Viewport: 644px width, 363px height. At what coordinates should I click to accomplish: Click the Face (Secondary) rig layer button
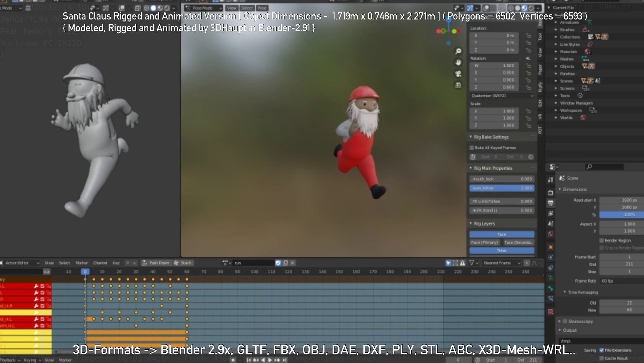519,243
